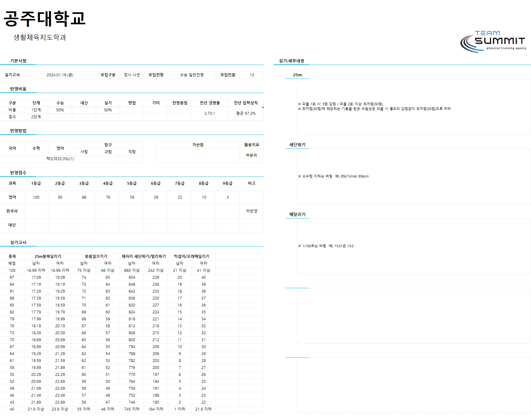
Task: Click the 가산점 header cell
Action: pos(198,145)
